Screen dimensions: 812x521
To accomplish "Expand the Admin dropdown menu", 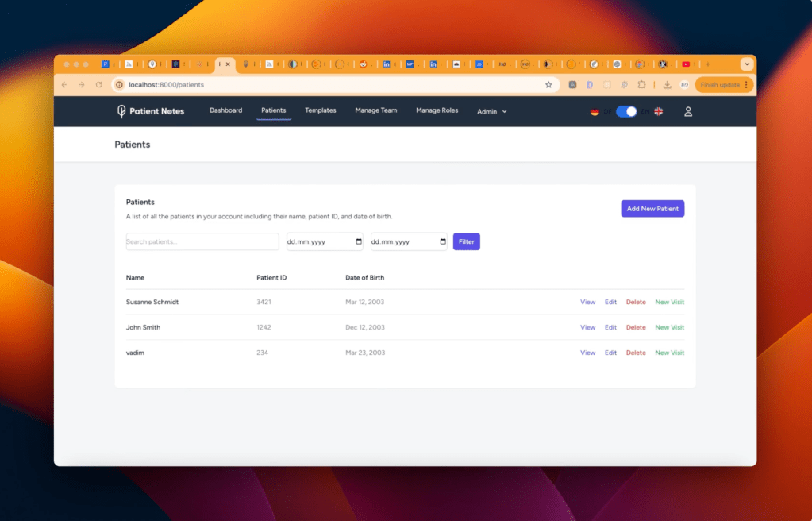I will click(492, 111).
